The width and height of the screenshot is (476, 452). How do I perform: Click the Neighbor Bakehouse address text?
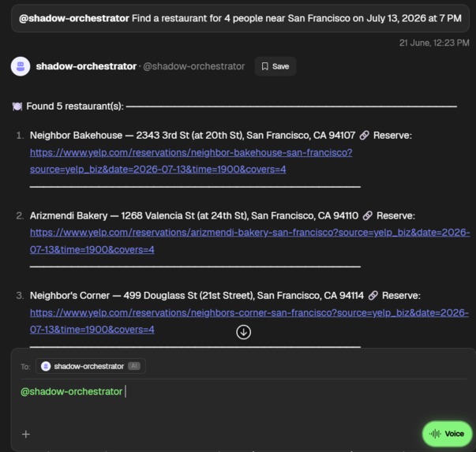(245, 136)
